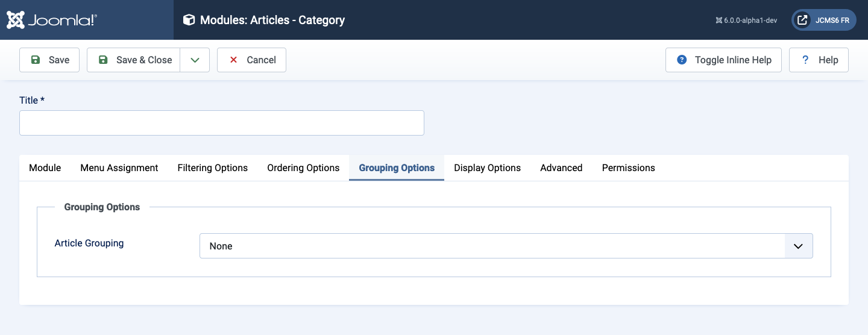The height and width of the screenshot is (335, 868).
Task: Focus the Title input field
Action: coord(222,123)
